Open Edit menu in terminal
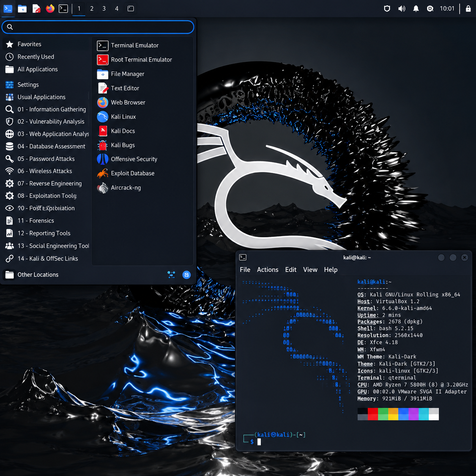Viewport: 476px width, 476px height. pos(291,270)
